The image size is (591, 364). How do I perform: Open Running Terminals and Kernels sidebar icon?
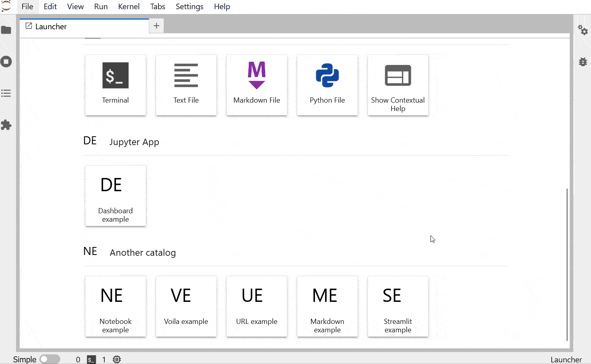click(x=6, y=62)
